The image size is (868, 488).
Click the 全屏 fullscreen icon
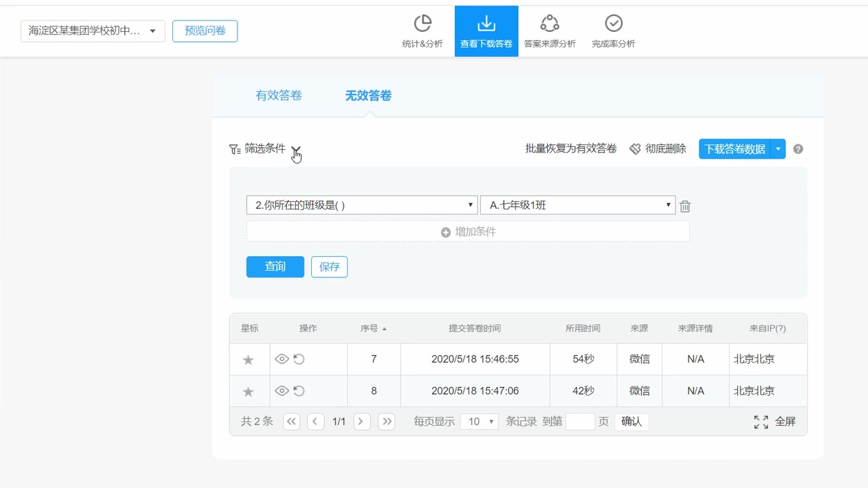tap(761, 422)
